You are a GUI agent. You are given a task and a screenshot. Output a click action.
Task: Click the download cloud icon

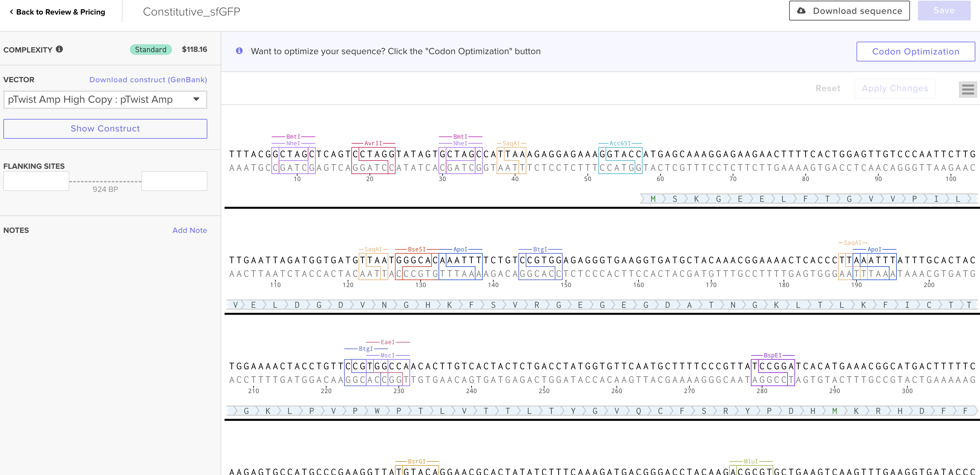point(801,11)
